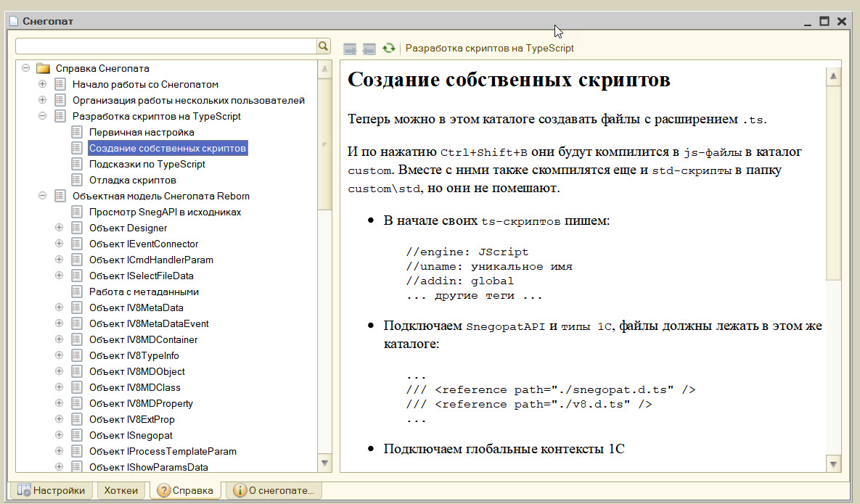Open the О снегопате... tab

[x=274, y=490]
